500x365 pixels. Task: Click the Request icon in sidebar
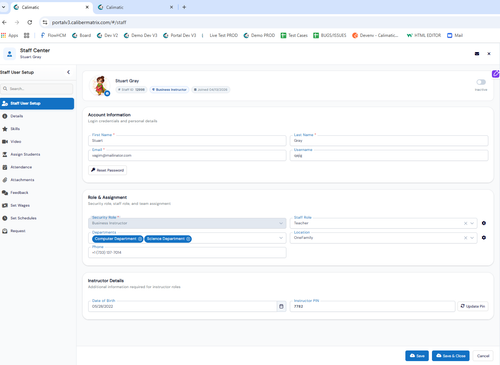coord(5,231)
